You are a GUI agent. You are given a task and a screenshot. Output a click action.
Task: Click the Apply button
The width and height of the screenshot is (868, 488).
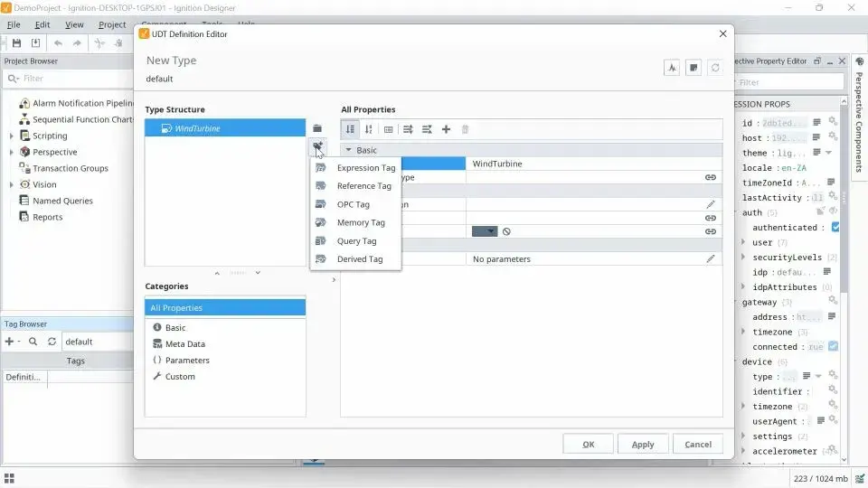click(643, 445)
